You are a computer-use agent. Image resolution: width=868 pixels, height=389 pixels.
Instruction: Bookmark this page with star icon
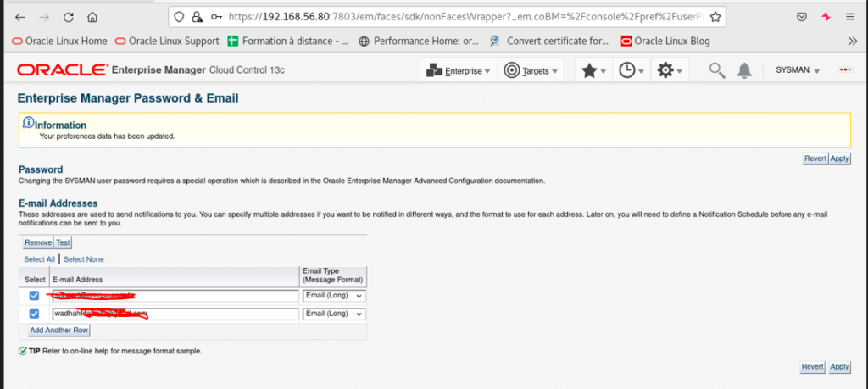pyautogui.click(x=715, y=16)
